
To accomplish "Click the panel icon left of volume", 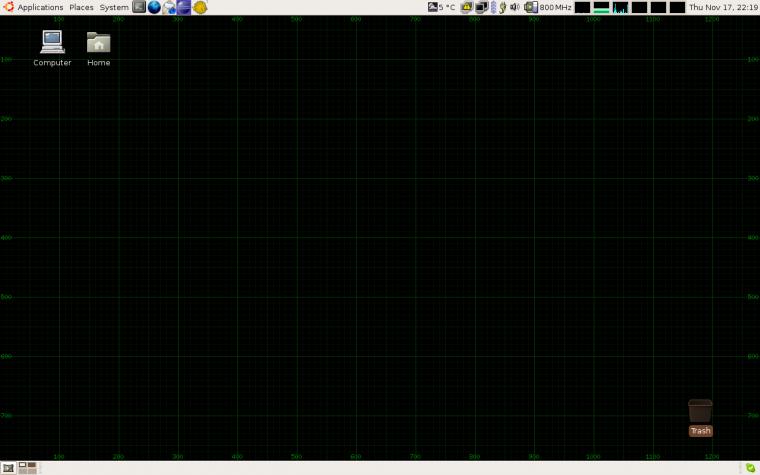I will pos(503,7).
